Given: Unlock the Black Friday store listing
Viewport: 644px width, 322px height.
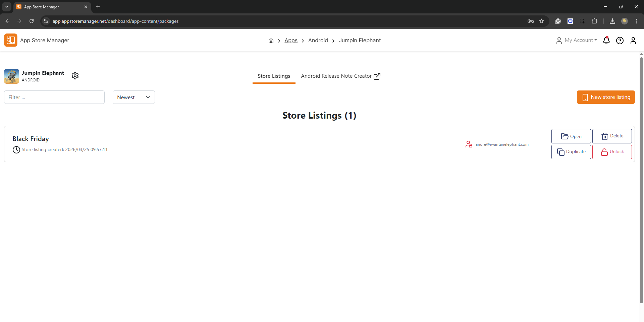Looking at the screenshot, I should 612,152.
